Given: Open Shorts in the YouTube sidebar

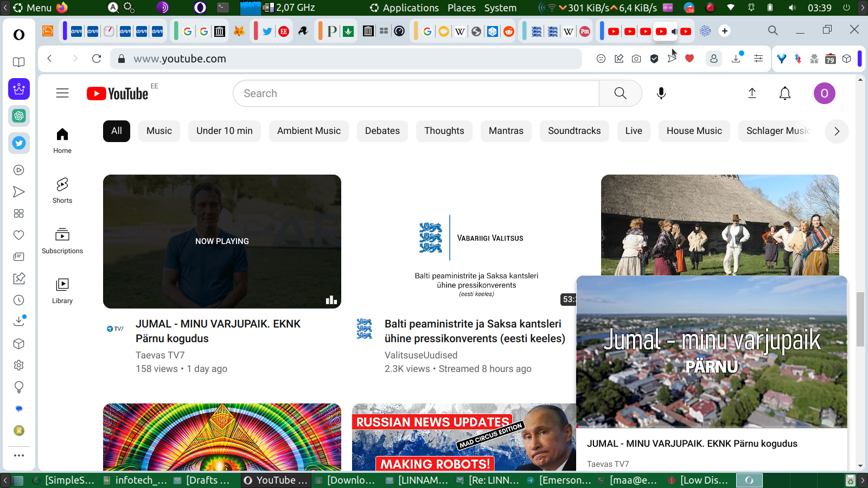Looking at the screenshot, I should click(x=62, y=190).
